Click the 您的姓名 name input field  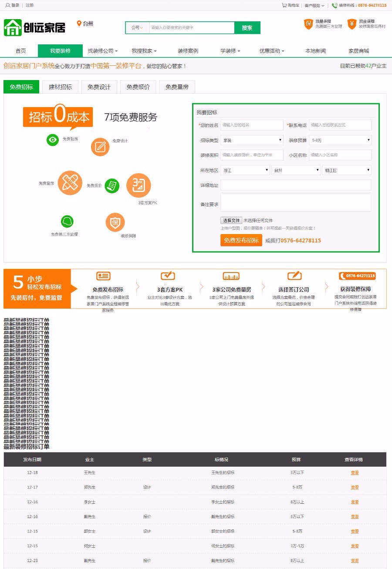[x=251, y=125]
